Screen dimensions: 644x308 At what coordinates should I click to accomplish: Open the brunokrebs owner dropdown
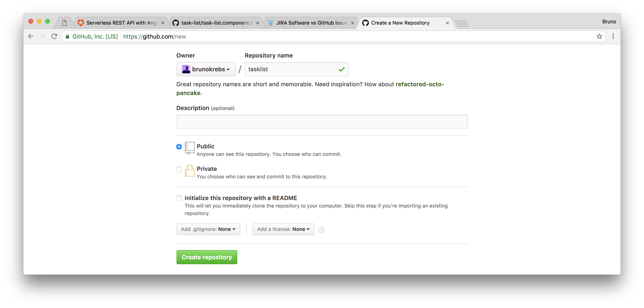(x=206, y=69)
